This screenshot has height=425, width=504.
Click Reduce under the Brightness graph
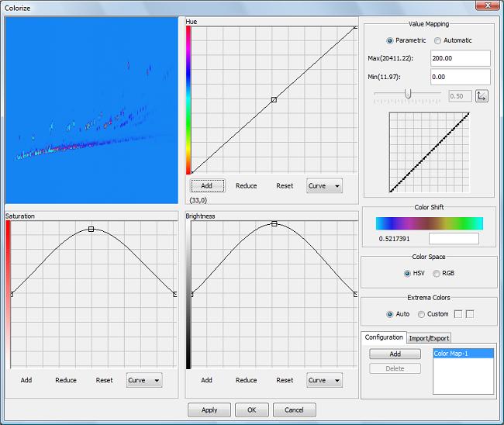pos(247,380)
